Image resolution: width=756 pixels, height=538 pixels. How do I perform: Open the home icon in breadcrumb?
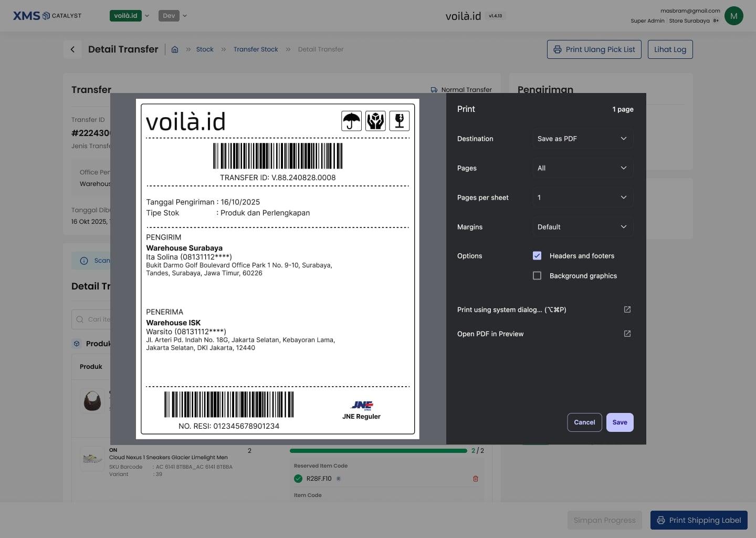(x=175, y=49)
